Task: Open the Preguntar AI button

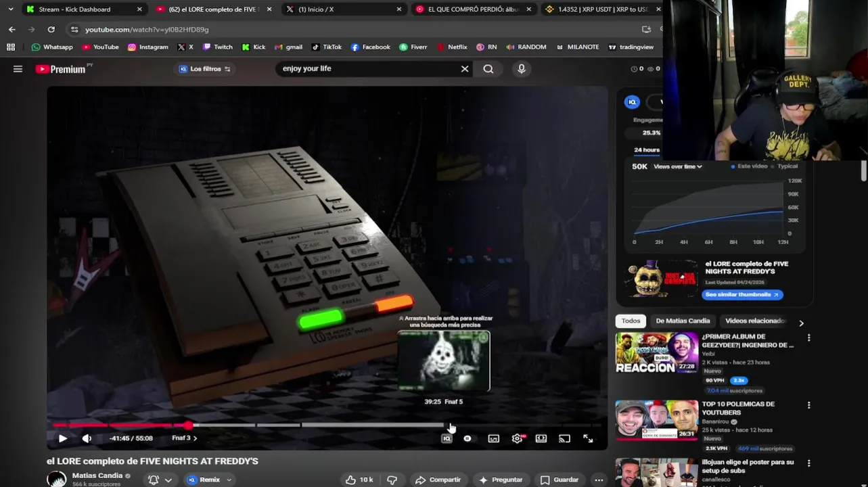Action: (x=501, y=480)
